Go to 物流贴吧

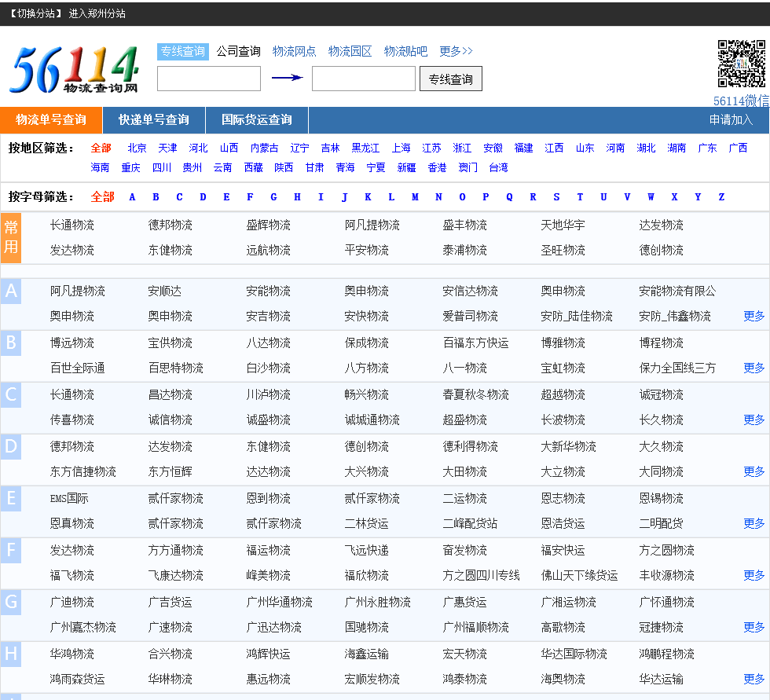tap(405, 51)
